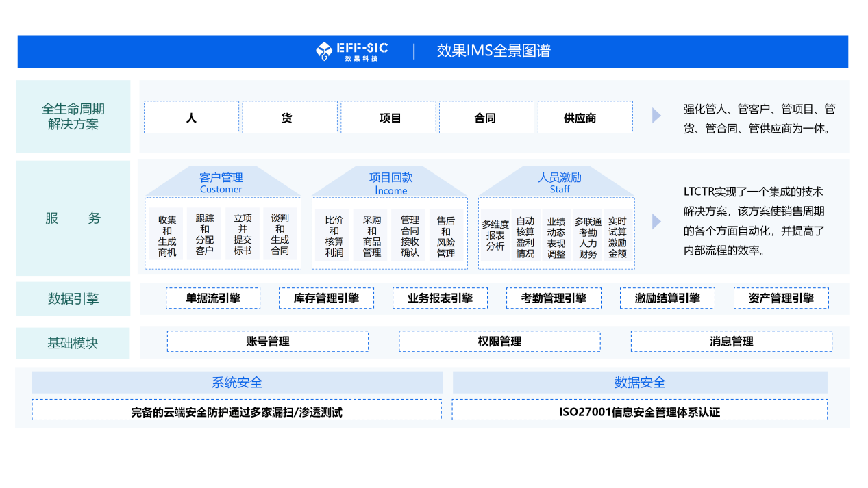
Task: Open the 客户管理 Customer header
Action: 221,183
